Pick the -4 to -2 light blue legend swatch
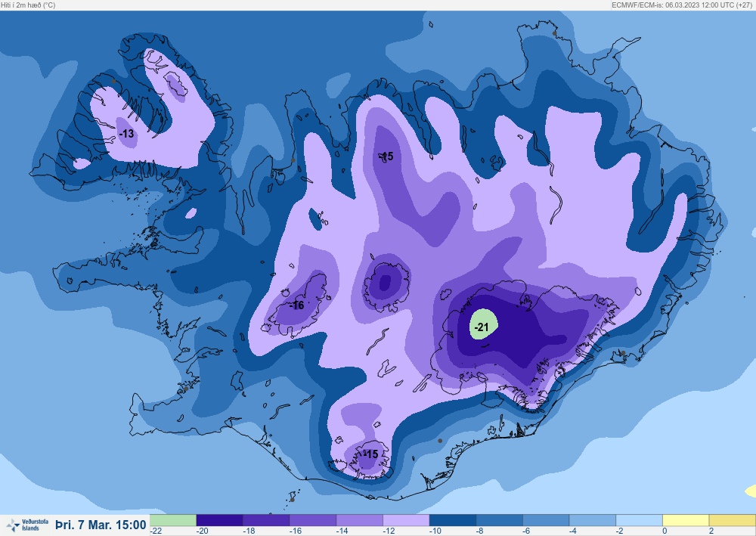Viewport: 756px width, 536px height. click(x=592, y=520)
